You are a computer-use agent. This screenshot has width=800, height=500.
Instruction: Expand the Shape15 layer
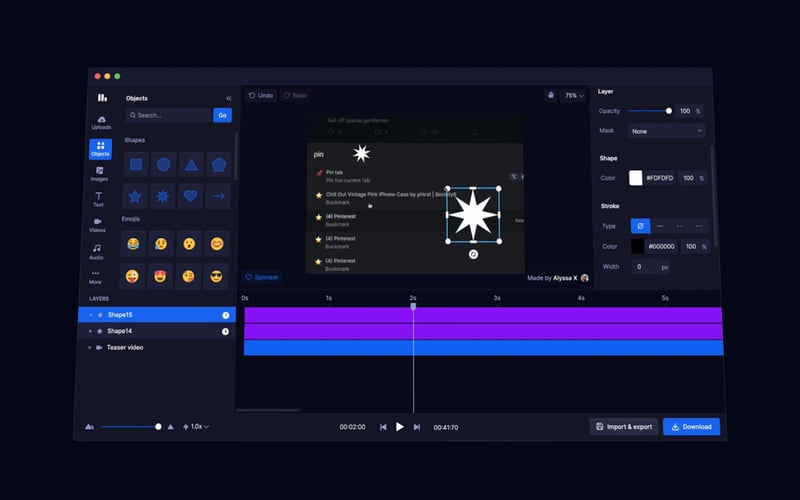tap(90, 315)
